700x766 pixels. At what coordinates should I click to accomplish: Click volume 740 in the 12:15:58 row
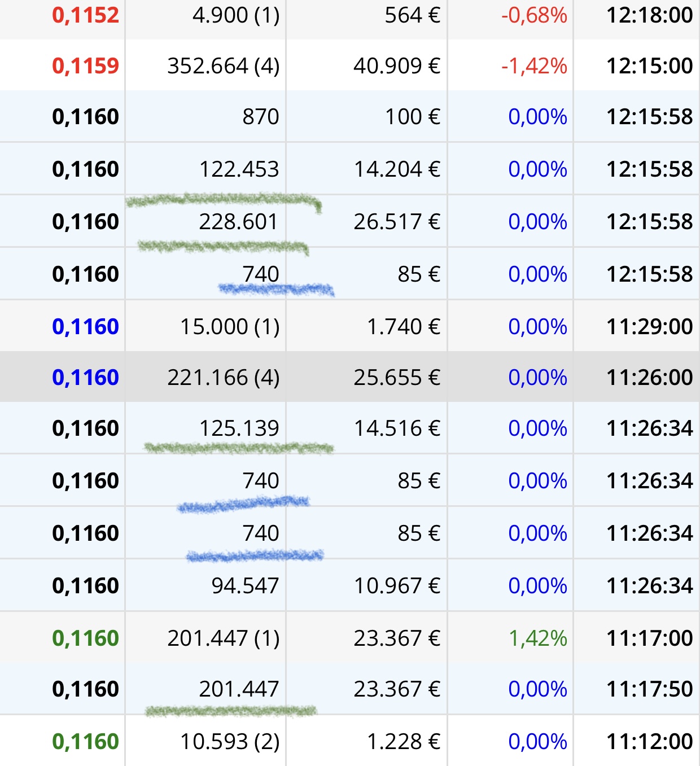click(261, 274)
